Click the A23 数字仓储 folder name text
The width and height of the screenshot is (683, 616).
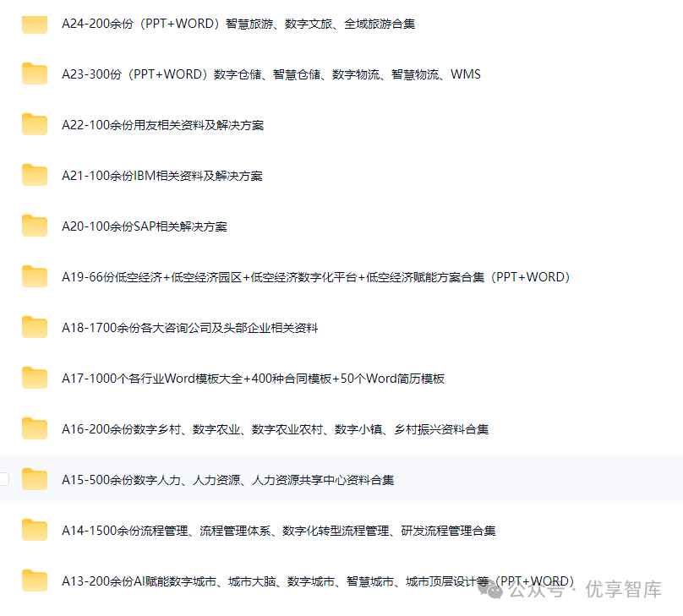pyautogui.click(x=270, y=74)
